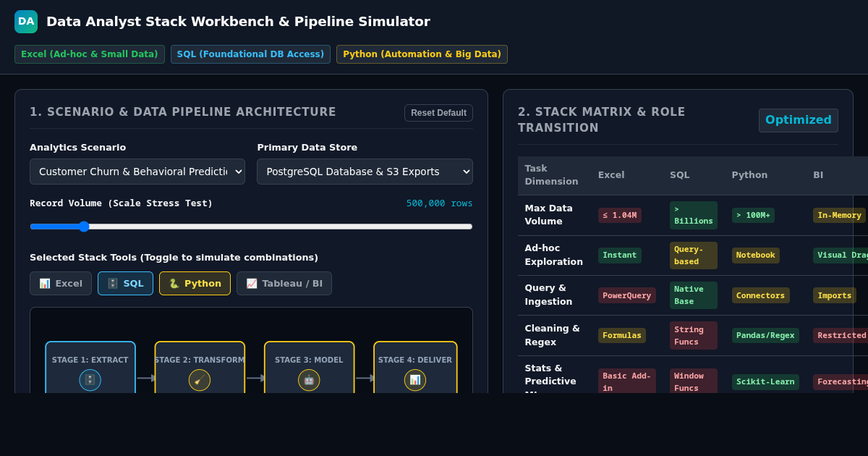Image resolution: width=868 pixels, height=456 pixels.
Task: Click the 'In-Memory' BI cell
Action: (839, 215)
